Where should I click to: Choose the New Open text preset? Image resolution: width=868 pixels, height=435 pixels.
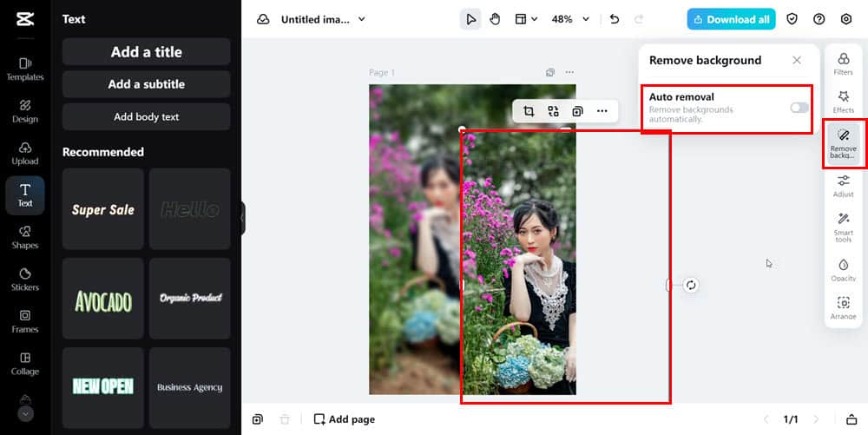pos(103,387)
